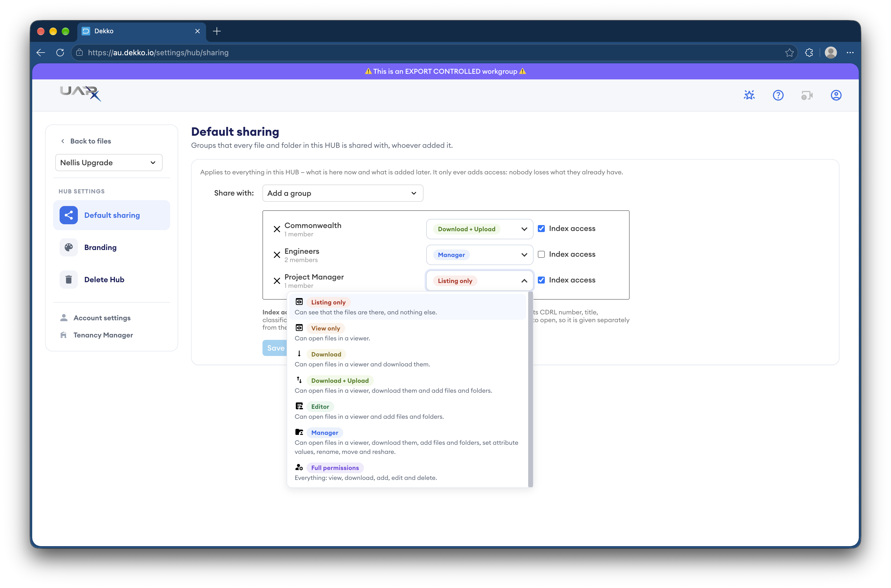Click the video camera icon in the header
This screenshot has height=588, width=891.
pyautogui.click(x=806, y=95)
